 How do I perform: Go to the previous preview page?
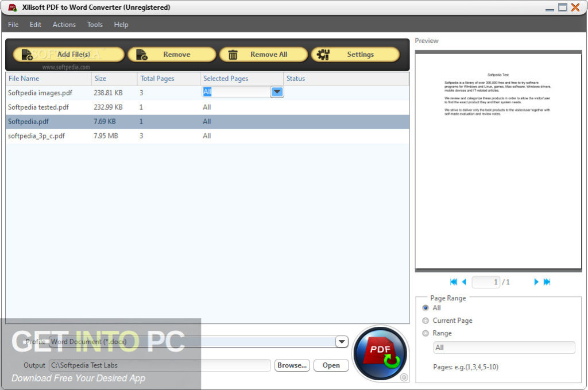click(x=464, y=281)
